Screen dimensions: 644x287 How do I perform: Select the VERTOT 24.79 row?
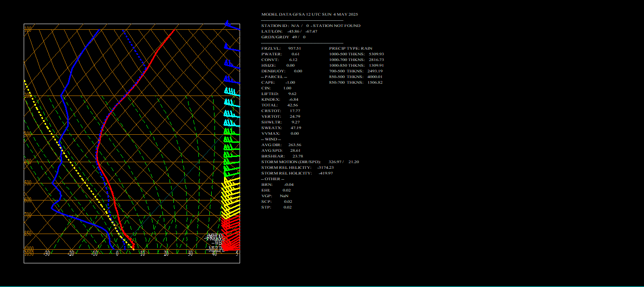pos(281,116)
